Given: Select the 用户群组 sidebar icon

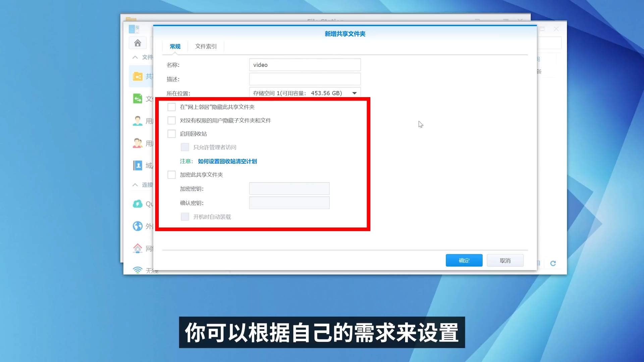Looking at the screenshot, I should coord(138,143).
